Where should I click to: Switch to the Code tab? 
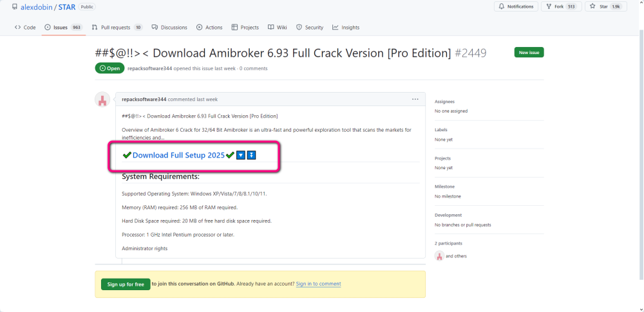(25, 28)
